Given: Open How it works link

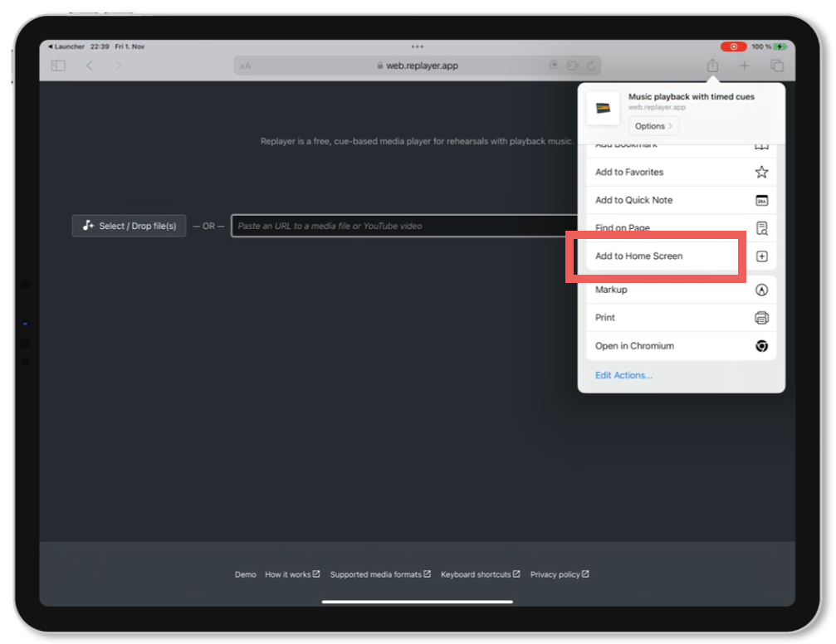Looking at the screenshot, I should [292, 574].
